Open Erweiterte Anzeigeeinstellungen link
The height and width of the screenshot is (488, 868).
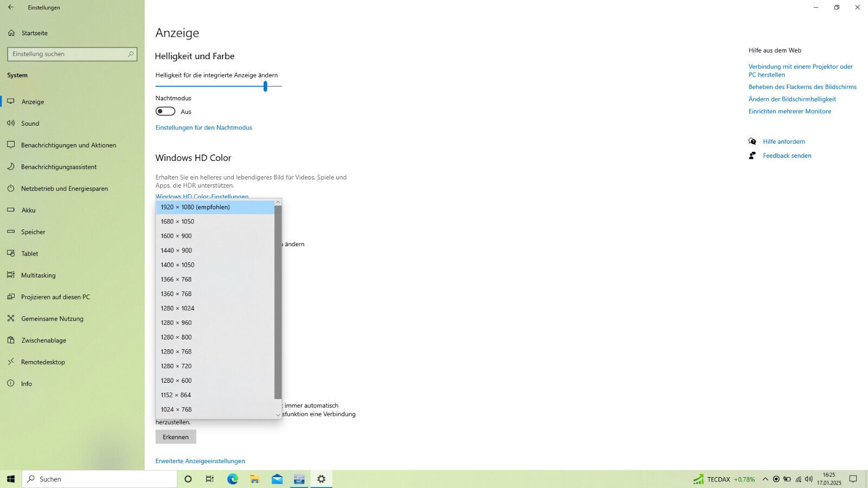[x=200, y=461]
